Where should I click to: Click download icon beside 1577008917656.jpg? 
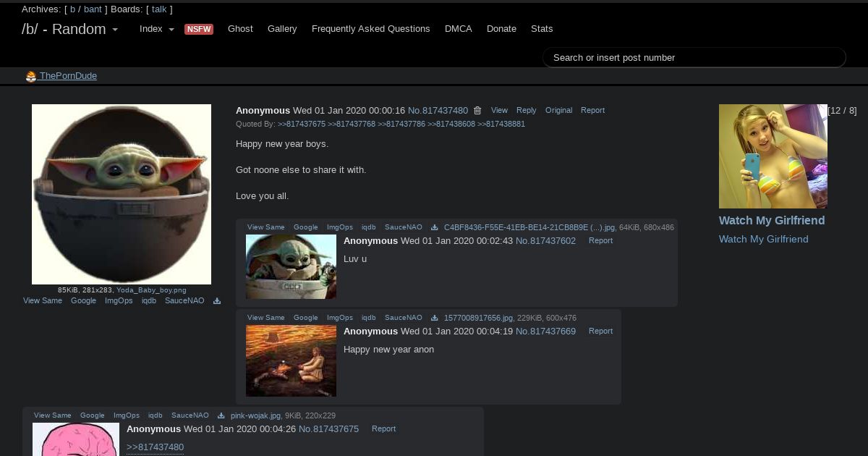click(435, 318)
